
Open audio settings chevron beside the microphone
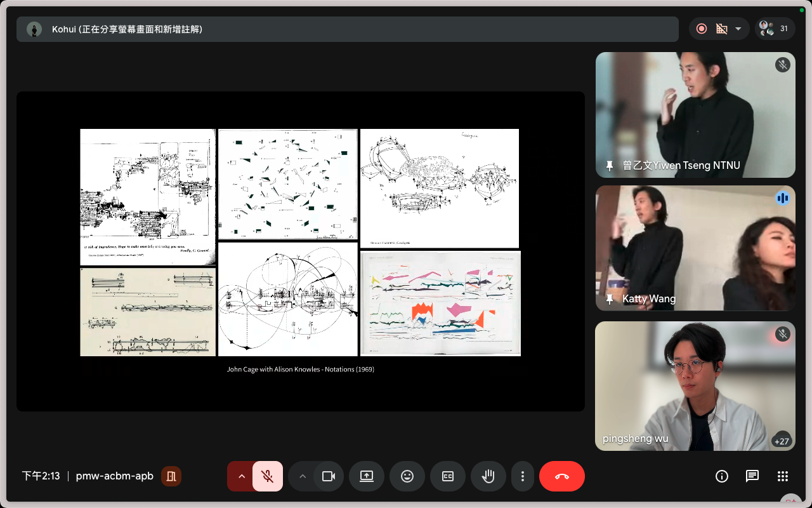pos(241,476)
